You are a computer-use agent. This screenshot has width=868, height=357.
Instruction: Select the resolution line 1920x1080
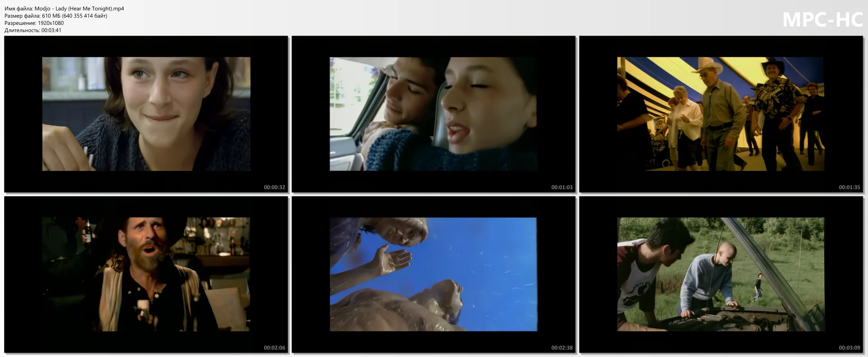pos(34,23)
